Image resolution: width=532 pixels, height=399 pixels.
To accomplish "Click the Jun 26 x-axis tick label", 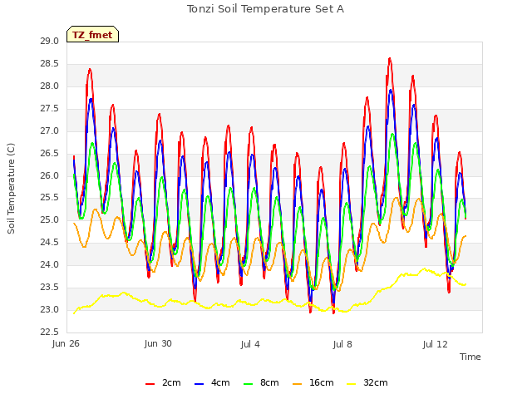I will tap(66, 344).
